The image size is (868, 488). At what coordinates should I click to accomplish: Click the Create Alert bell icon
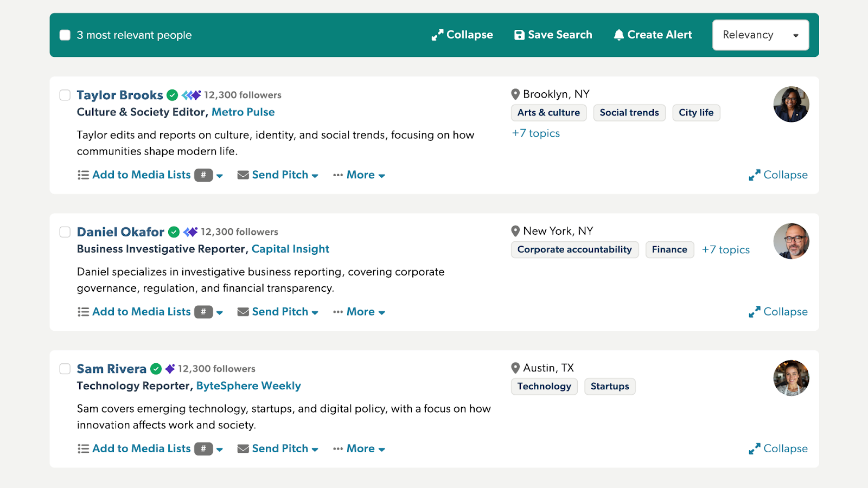(618, 35)
